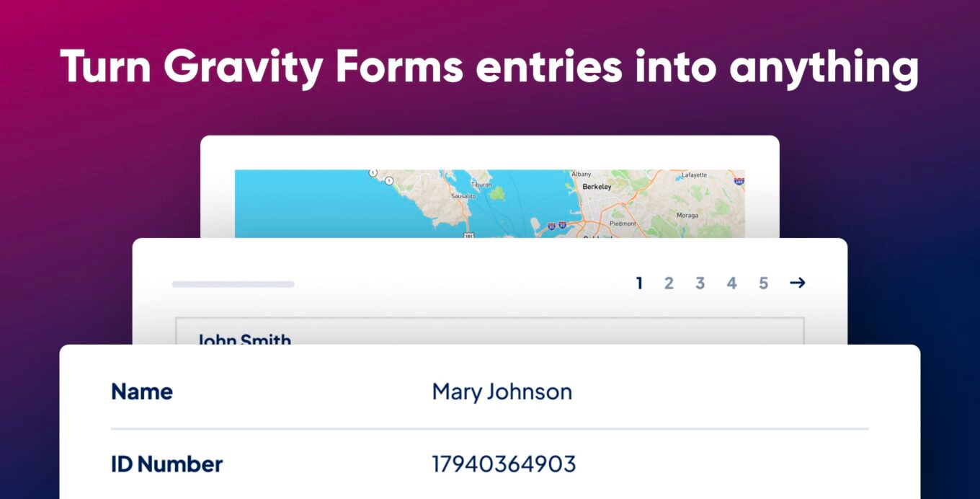Click the green island near Tiburon
The image size is (980, 499).
pyautogui.click(x=496, y=193)
